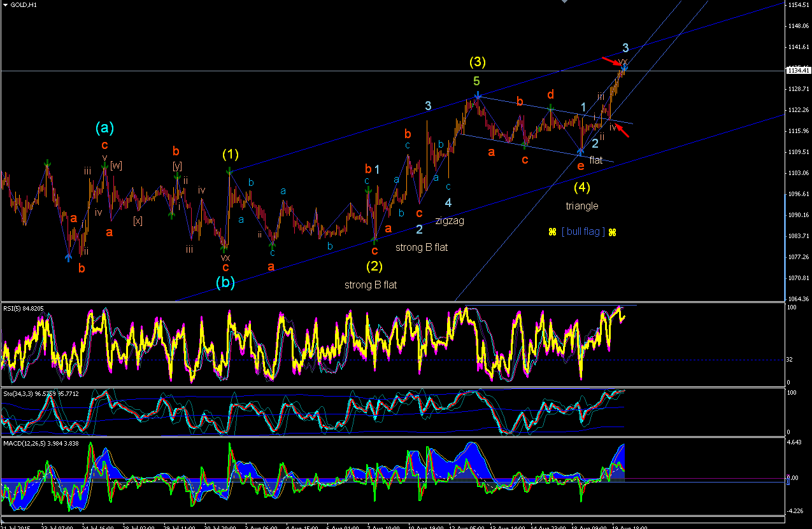
Task: Click price scale value 1090.16
Action: 798,215
